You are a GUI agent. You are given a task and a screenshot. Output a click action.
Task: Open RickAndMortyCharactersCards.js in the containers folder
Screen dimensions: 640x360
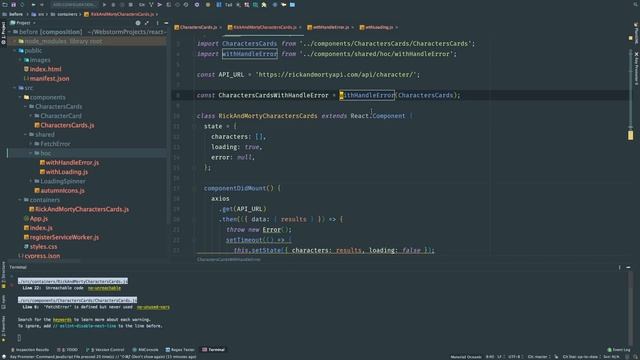[x=79, y=209]
